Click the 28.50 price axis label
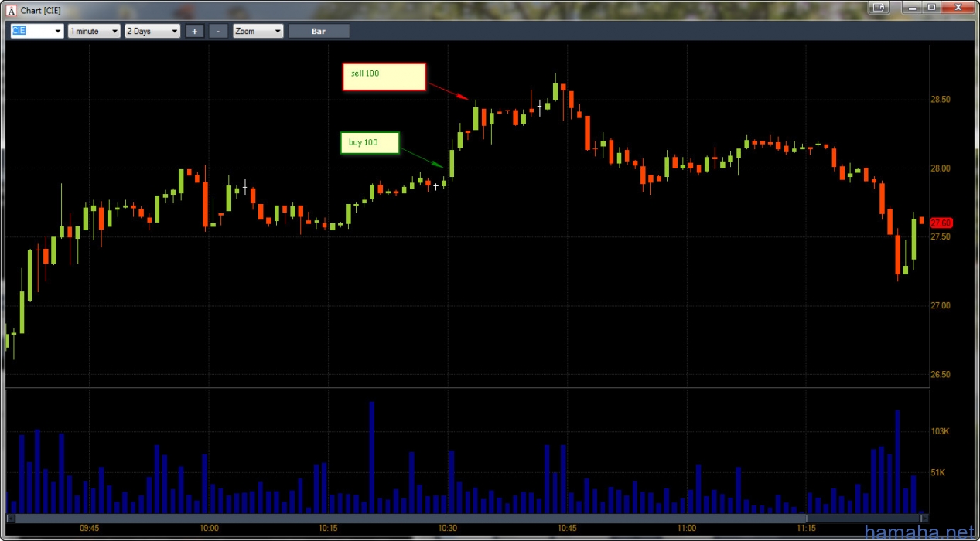This screenshot has height=541, width=980. [x=941, y=100]
